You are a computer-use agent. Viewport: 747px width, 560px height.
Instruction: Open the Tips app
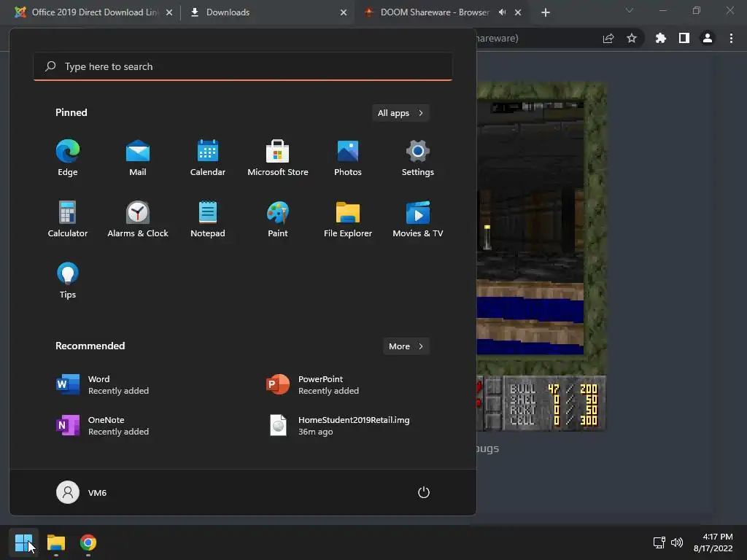click(68, 281)
